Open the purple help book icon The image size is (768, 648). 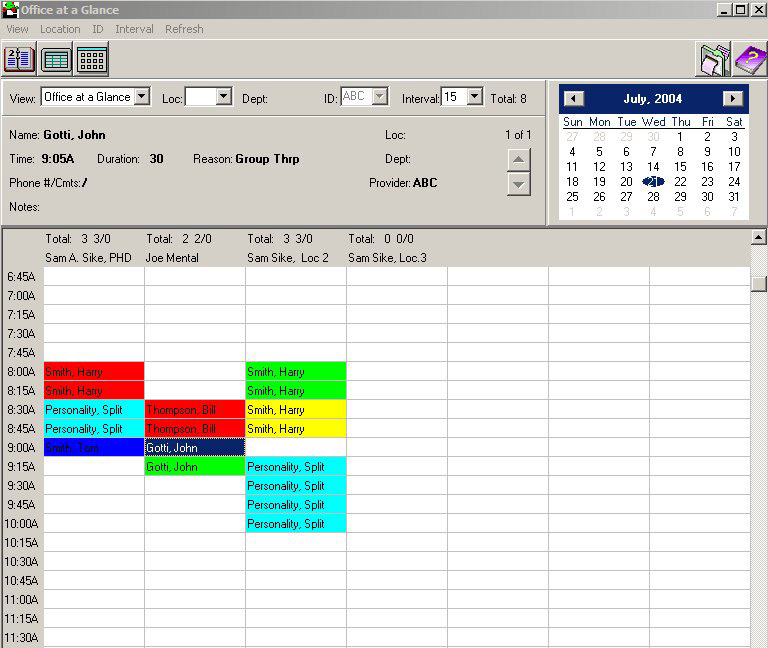tap(750, 59)
